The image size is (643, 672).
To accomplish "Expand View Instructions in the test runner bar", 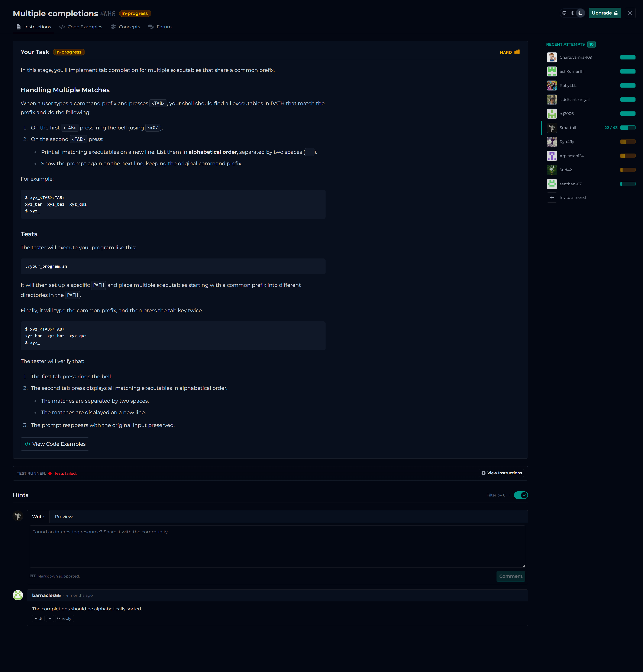I will coord(501,473).
